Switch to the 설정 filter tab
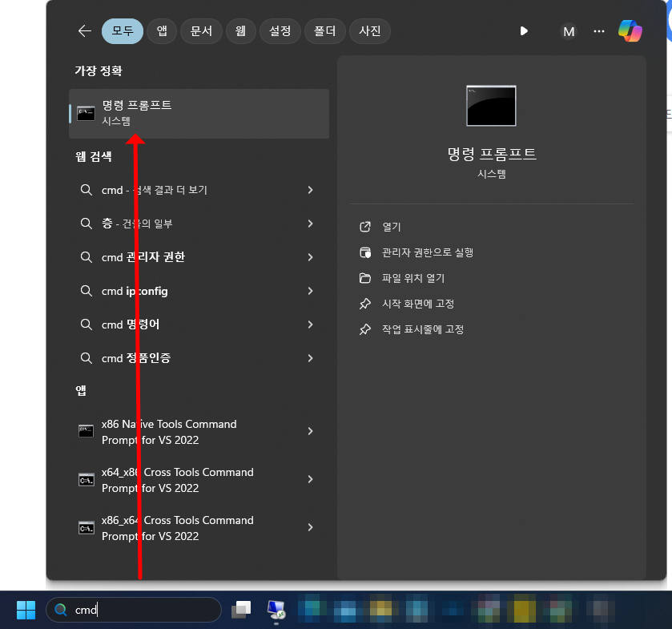672x629 pixels. 280,30
